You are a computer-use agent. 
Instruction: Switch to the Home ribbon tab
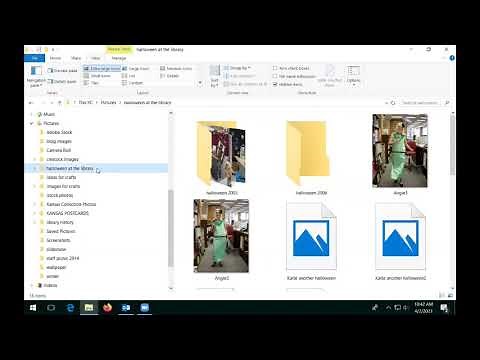[55, 58]
